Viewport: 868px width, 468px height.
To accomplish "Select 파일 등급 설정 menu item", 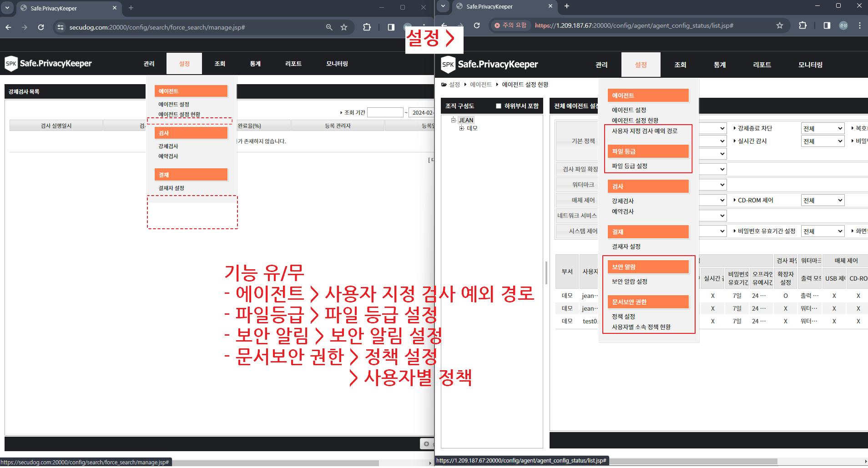I will [x=630, y=166].
